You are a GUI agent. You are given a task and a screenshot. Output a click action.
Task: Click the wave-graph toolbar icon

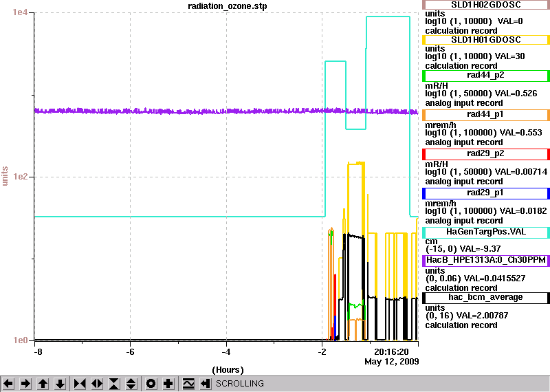[x=188, y=384]
